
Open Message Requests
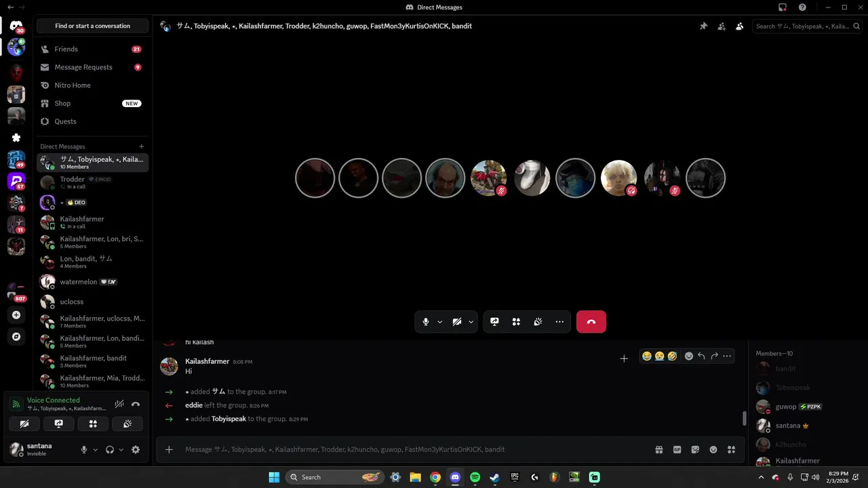point(92,67)
